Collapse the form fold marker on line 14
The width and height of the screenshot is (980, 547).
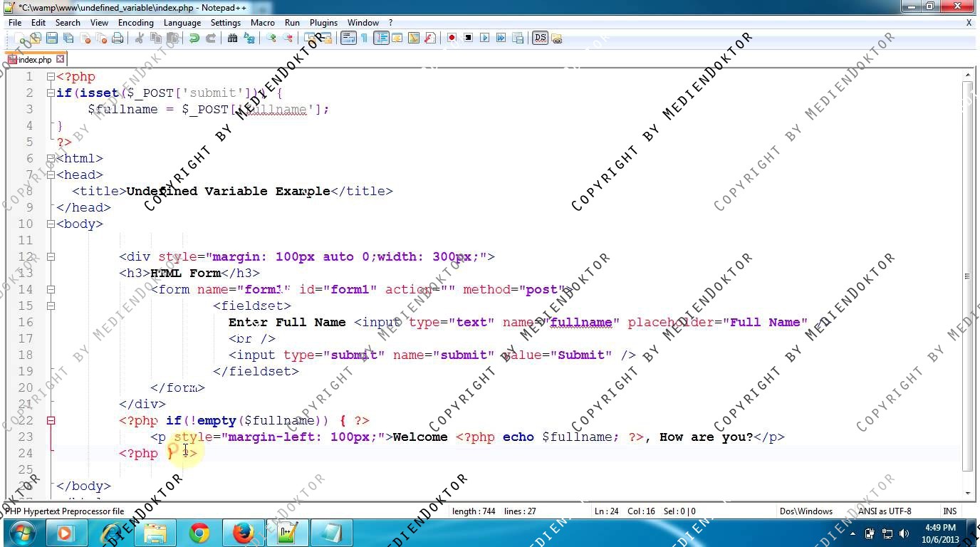point(51,290)
